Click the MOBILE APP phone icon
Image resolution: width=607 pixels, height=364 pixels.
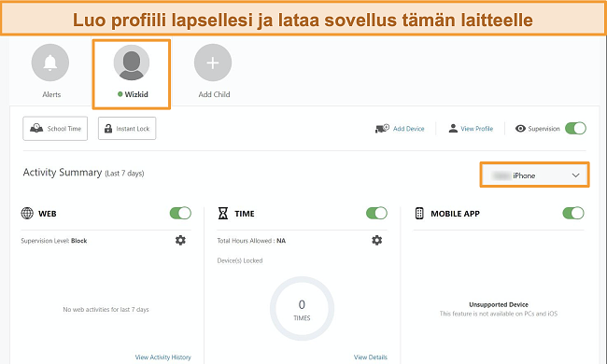pos(419,213)
